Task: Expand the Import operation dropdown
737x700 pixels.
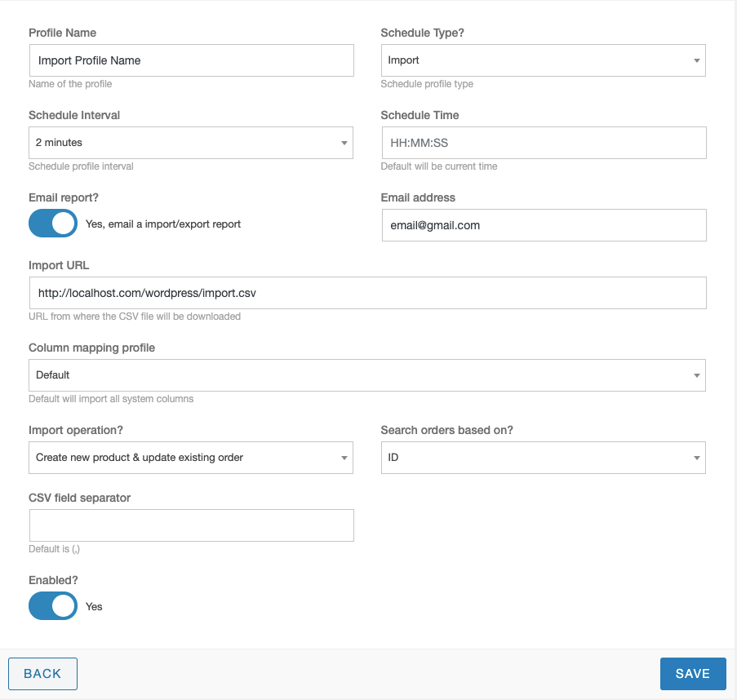Action: [191, 458]
